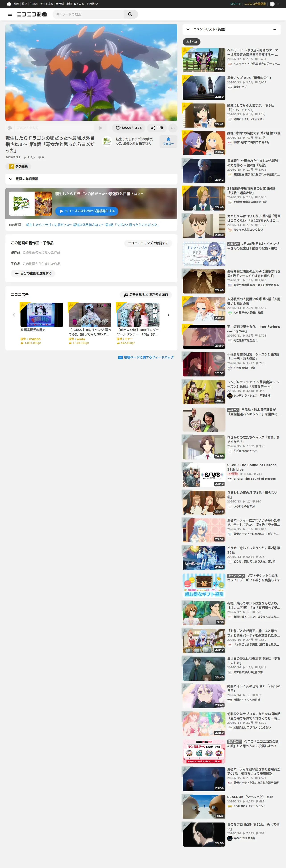
Task: Expand the コメントリスト panel
Action: (x=188, y=29)
